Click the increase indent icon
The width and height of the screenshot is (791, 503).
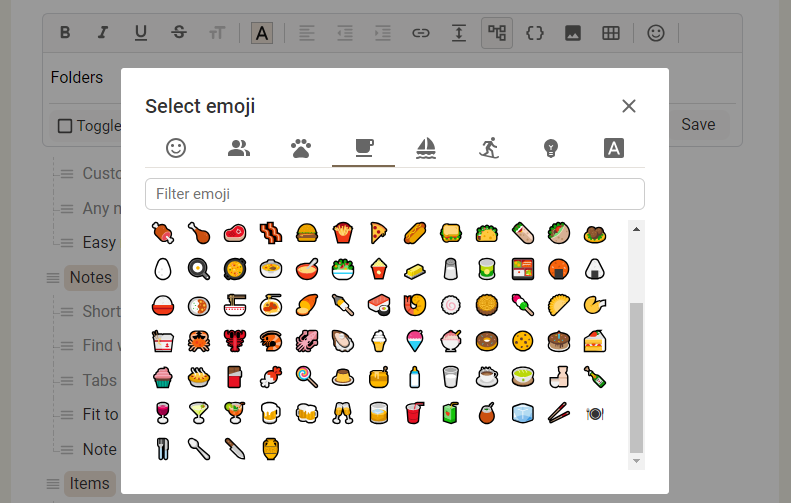(x=383, y=33)
